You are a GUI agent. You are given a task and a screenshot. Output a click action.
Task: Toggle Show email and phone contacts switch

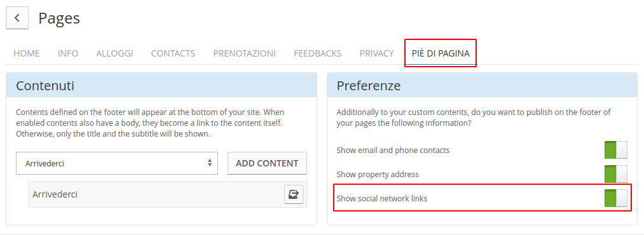tap(615, 150)
